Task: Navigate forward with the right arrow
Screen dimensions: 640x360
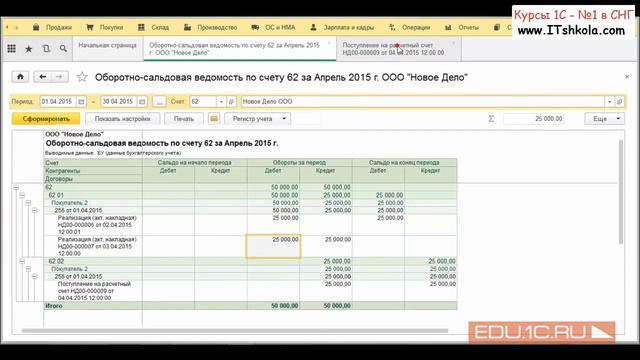Action: tap(59, 77)
